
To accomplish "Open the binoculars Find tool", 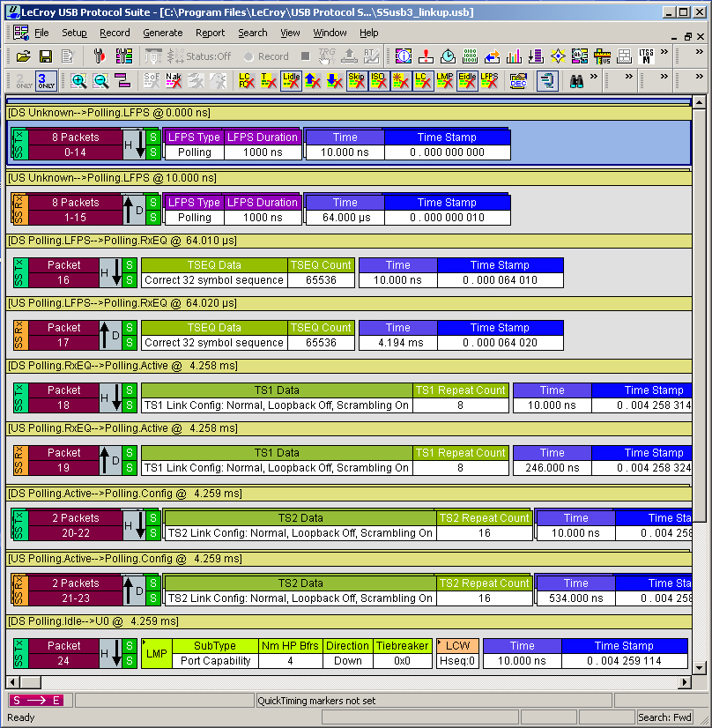I will click(576, 81).
